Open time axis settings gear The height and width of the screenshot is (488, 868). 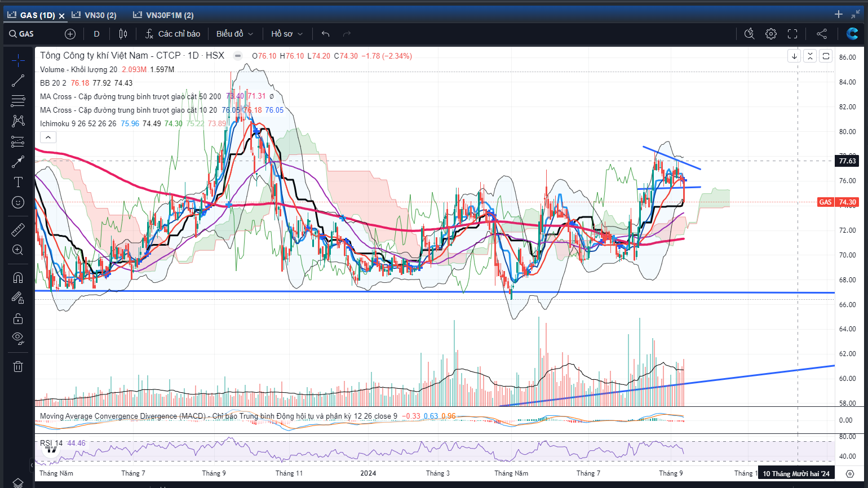(x=850, y=474)
